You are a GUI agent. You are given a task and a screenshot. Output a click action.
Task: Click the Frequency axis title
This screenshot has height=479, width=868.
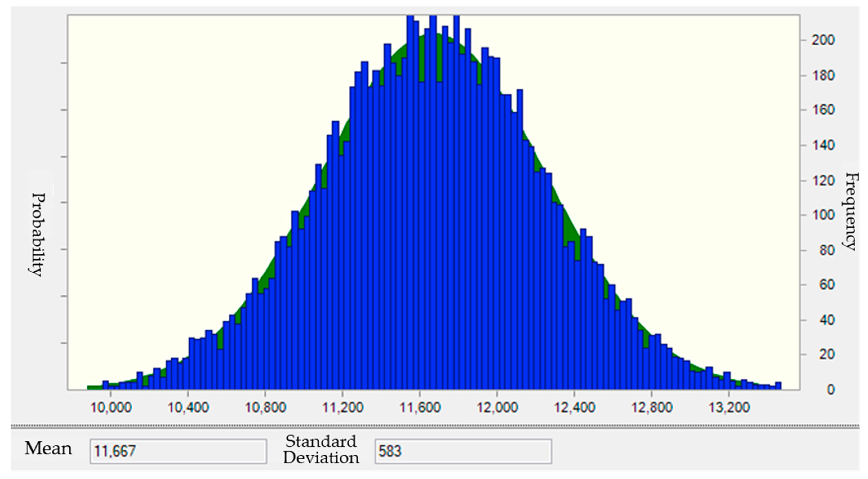pos(850,212)
